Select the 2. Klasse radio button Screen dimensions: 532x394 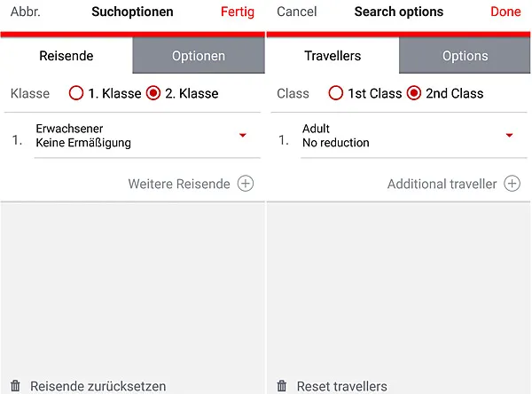(153, 93)
